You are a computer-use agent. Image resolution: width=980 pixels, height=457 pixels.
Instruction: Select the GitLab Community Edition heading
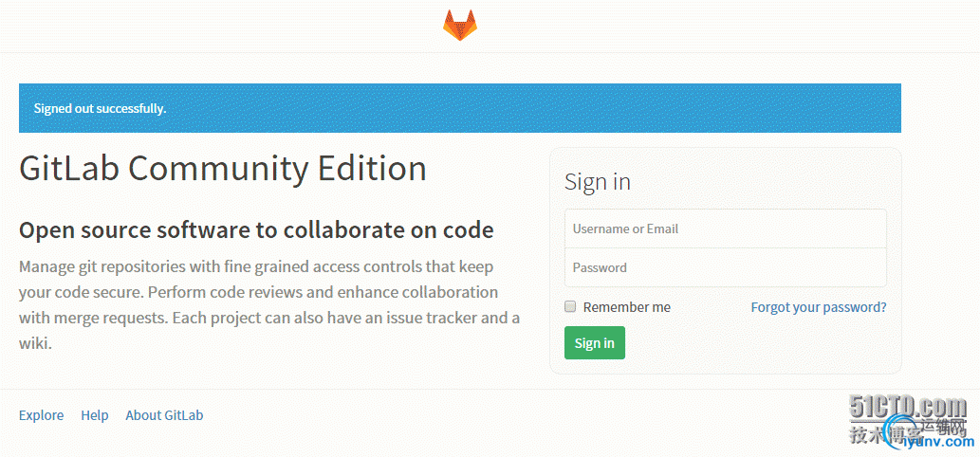tap(223, 169)
